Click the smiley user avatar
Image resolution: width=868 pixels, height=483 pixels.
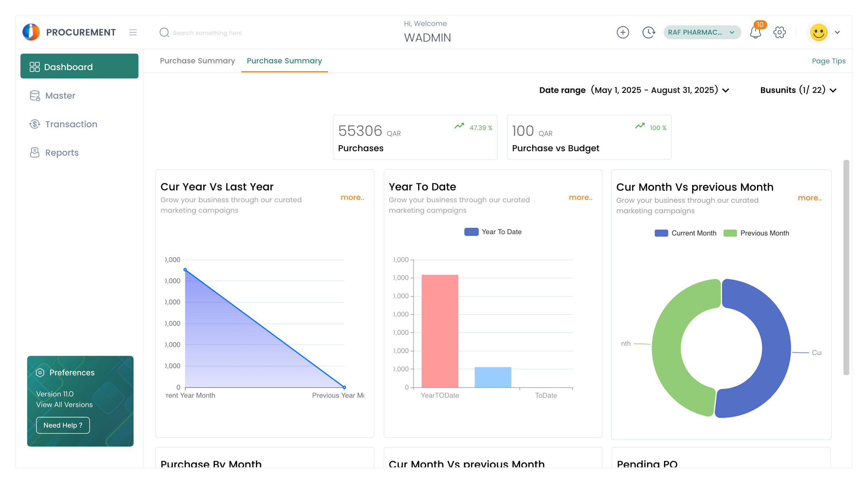click(x=819, y=32)
